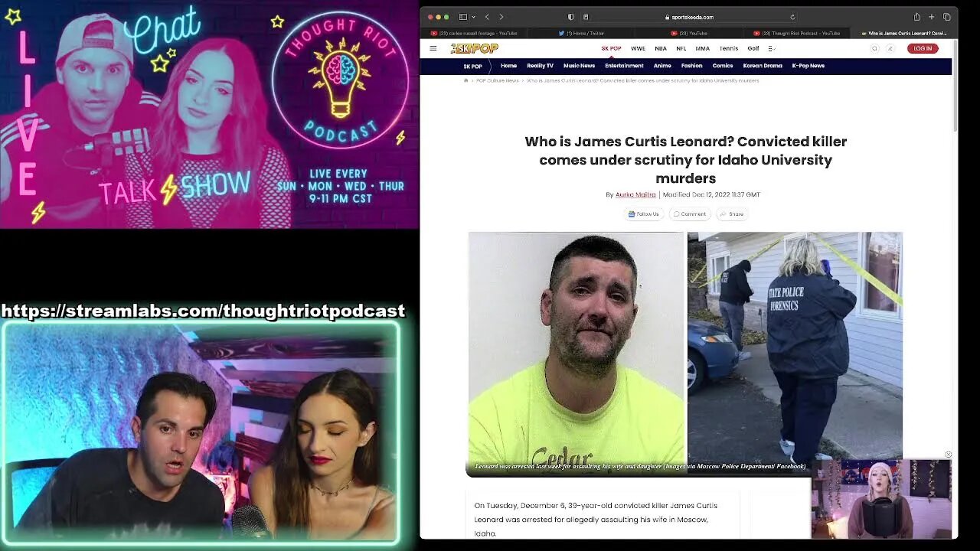980x551 pixels.
Task: Open a new tab with the plus icon
Action: pos(932,17)
